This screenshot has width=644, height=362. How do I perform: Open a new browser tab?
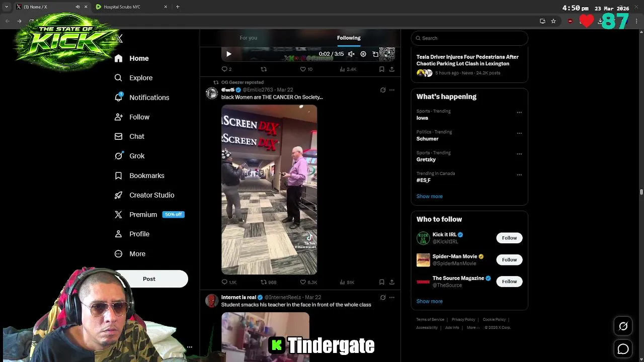click(178, 7)
